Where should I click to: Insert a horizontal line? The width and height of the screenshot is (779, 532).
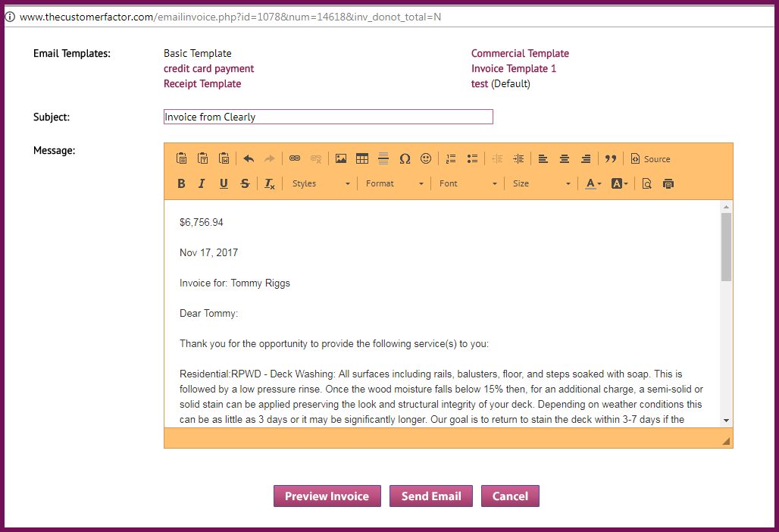[383, 158]
